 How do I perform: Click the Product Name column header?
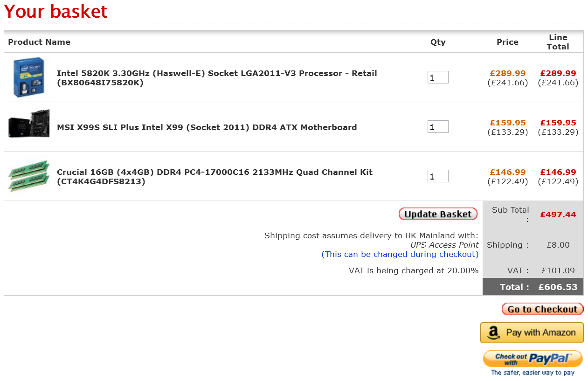(39, 42)
